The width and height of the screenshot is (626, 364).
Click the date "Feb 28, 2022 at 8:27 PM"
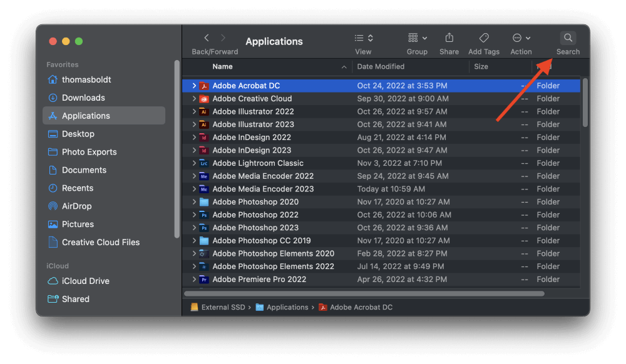[x=402, y=253]
